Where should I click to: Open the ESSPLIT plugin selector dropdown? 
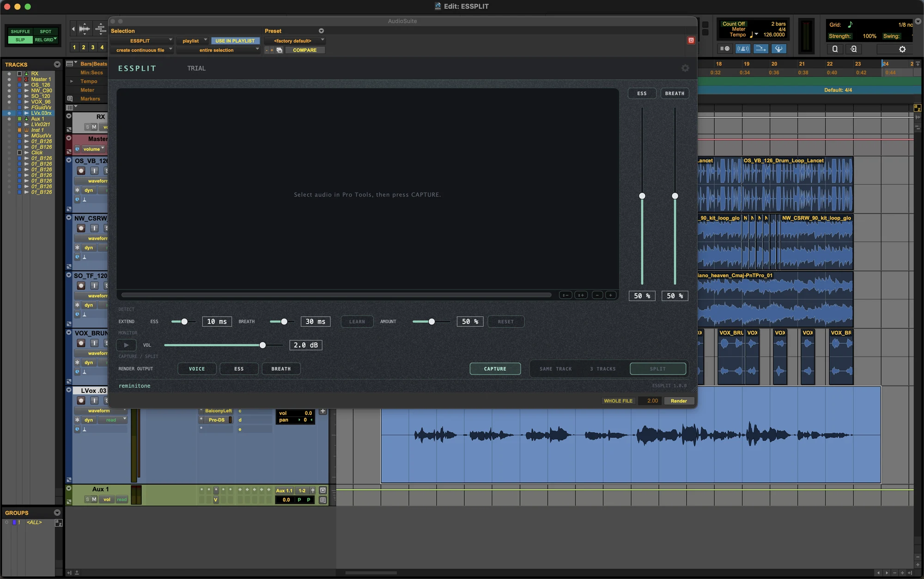tap(141, 41)
